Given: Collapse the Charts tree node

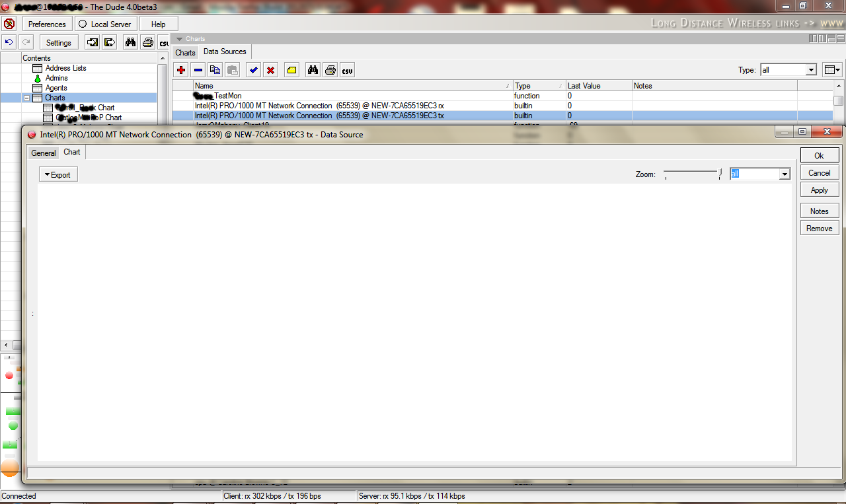Looking at the screenshot, I should click(x=27, y=98).
